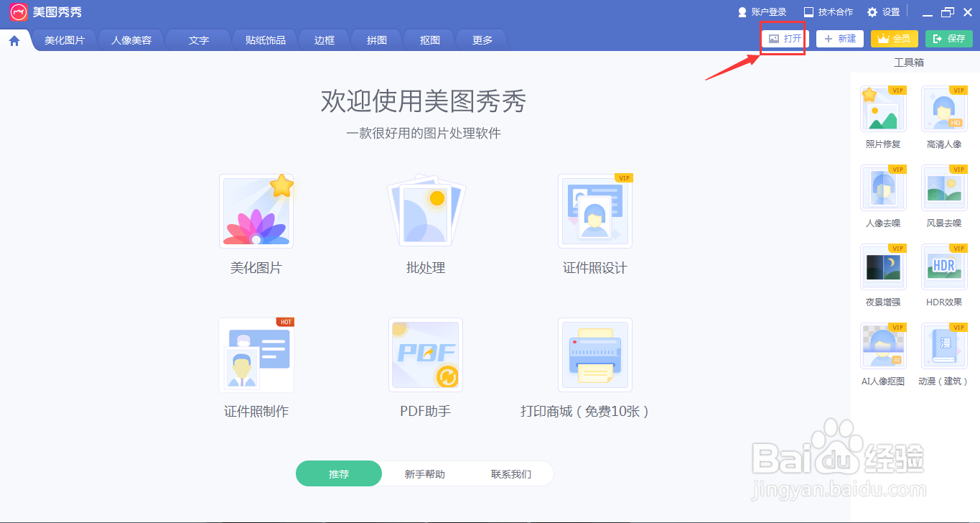Open the 美化图片 flower icon tile
Screen dimensions: 980x523
coord(256,211)
